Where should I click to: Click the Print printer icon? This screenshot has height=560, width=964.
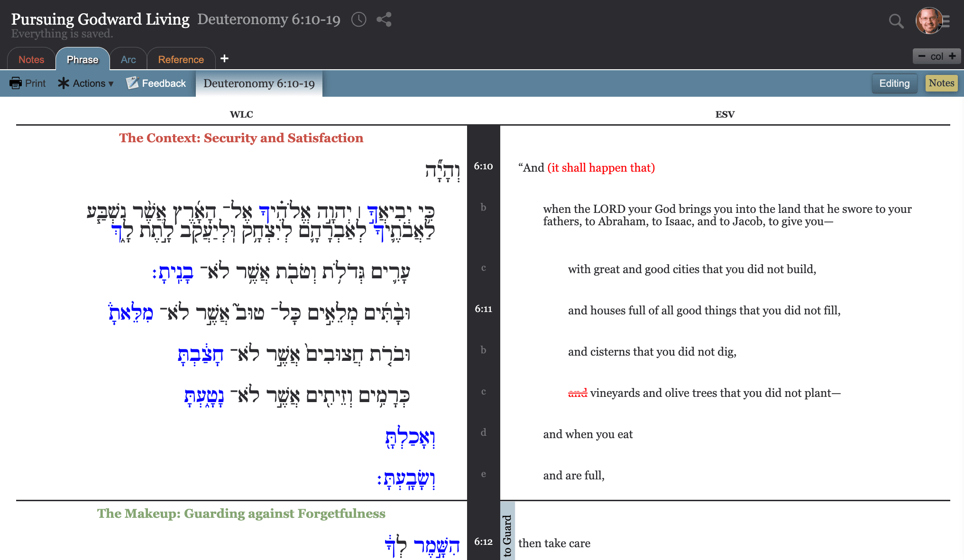16,83
